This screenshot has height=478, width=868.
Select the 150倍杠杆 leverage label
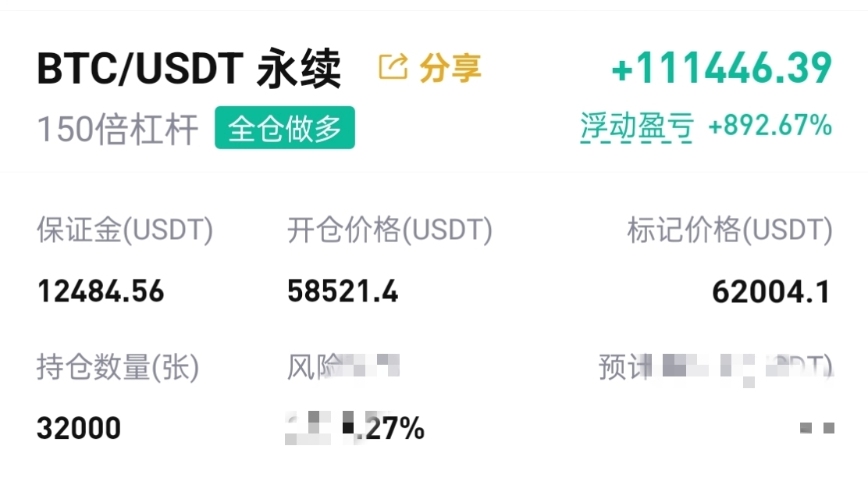pos(118,129)
